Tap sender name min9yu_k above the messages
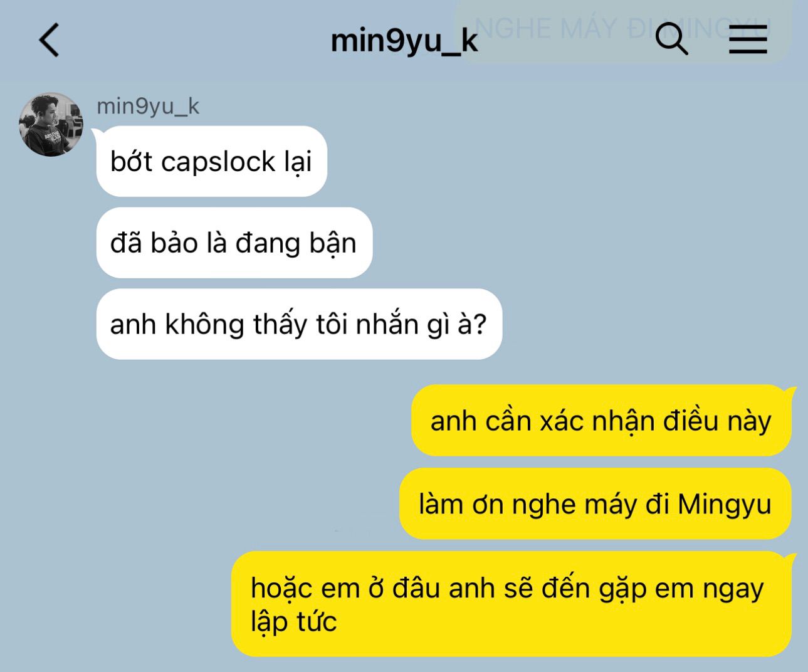Screen dimensions: 808x672 pyautogui.click(x=148, y=106)
